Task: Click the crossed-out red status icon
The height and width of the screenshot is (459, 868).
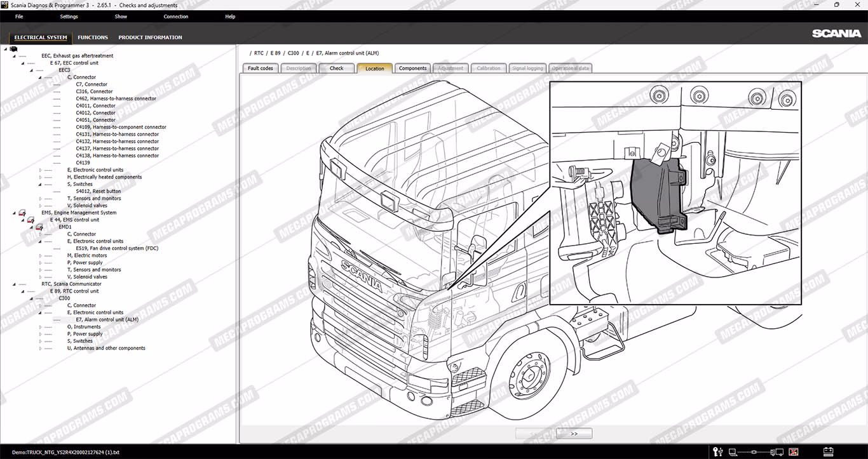Action: tap(793, 452)
